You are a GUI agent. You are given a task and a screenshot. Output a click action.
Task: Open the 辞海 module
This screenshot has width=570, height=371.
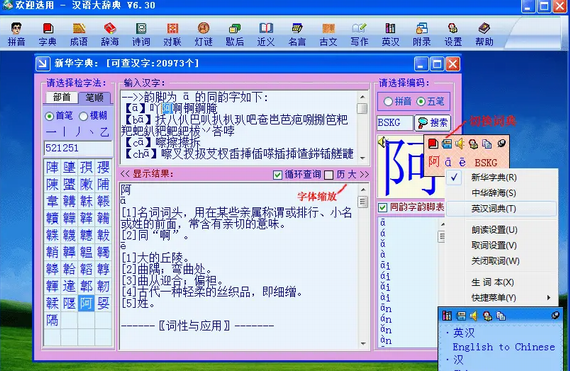click(x=110, y=34)
